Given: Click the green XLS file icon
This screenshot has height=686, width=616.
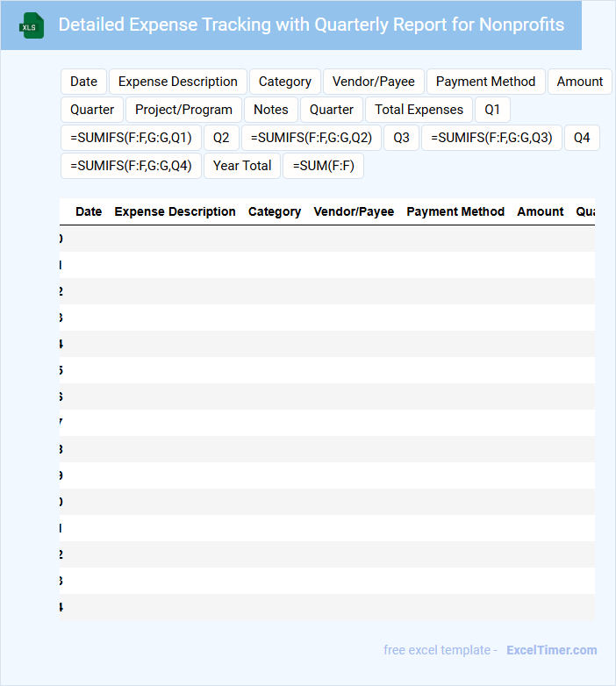Looking at the screenshot, I should [x=32, y=25].
